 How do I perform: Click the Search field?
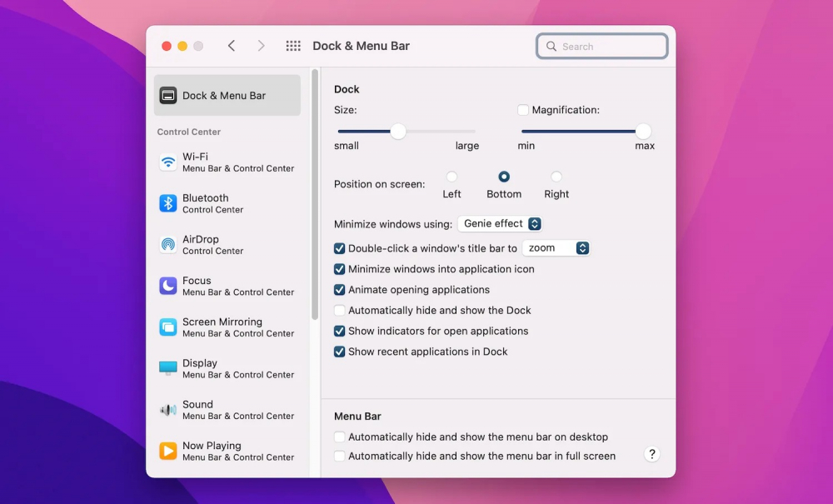click(x=602, y=47)
